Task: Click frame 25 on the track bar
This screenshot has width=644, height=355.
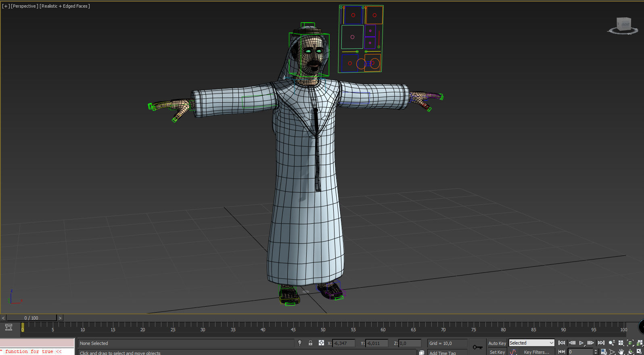Action: 173,330
